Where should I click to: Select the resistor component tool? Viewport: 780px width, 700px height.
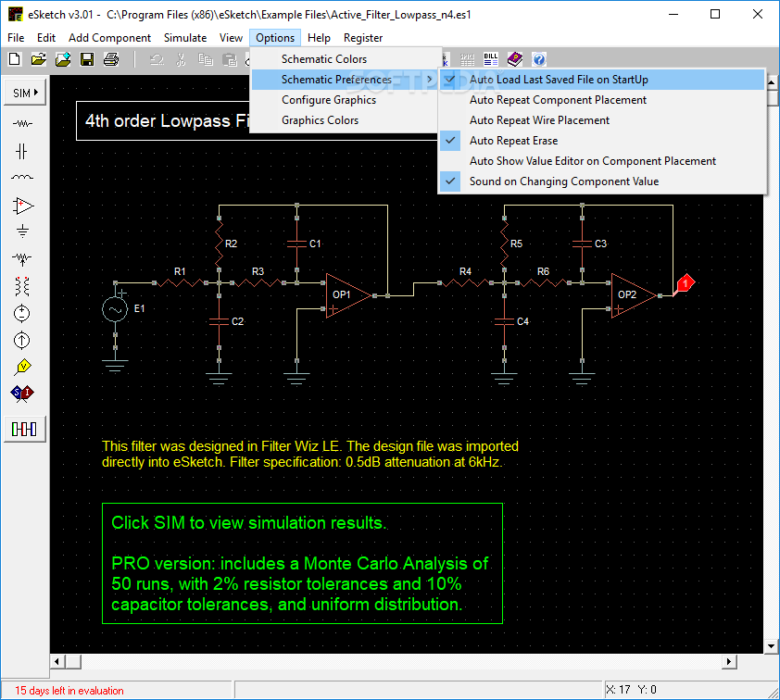[22, 123]
